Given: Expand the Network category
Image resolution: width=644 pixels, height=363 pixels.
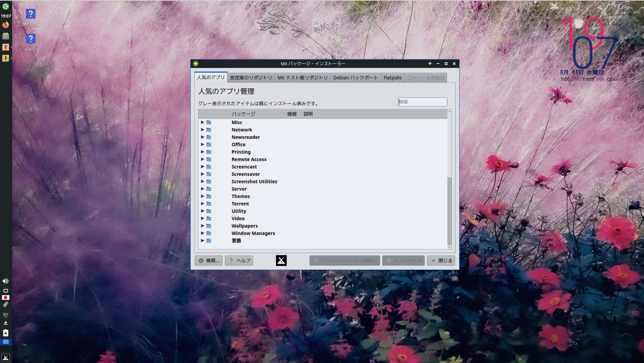Looking at the screenshot, I should tap(203, 130).
